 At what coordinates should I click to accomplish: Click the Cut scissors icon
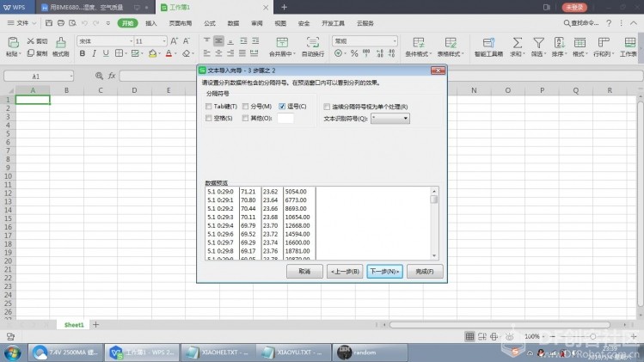(x=30, y=41)
